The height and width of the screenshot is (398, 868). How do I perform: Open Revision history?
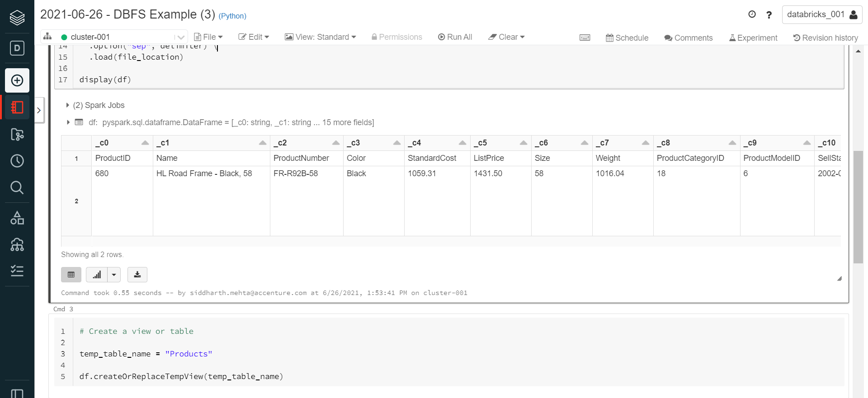(826, 38)
